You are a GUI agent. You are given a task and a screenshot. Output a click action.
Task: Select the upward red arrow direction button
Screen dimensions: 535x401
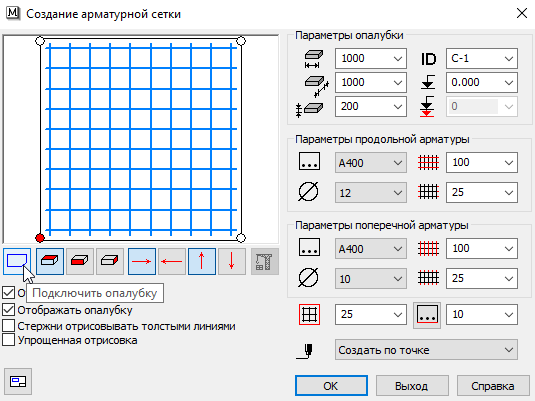202,261
